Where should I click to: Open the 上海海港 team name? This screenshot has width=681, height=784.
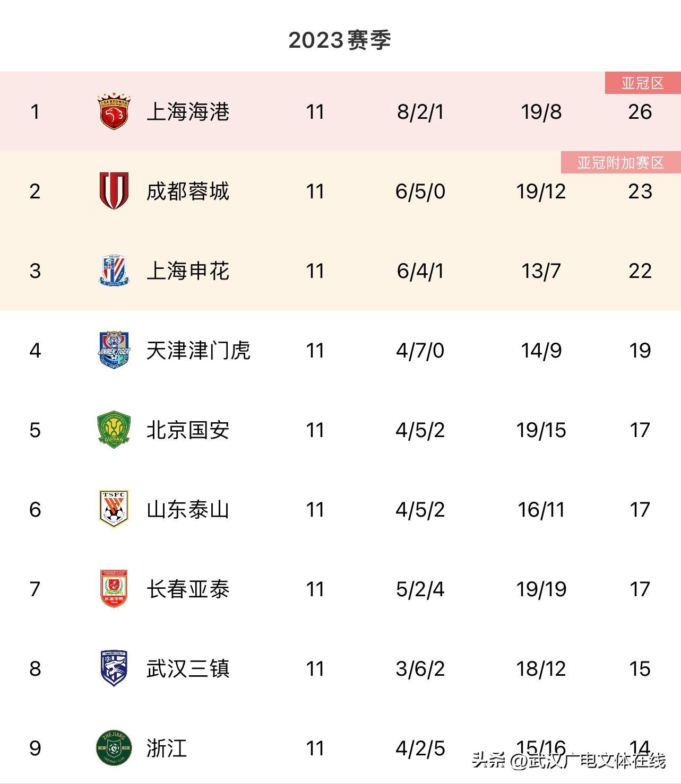[188, 112]
